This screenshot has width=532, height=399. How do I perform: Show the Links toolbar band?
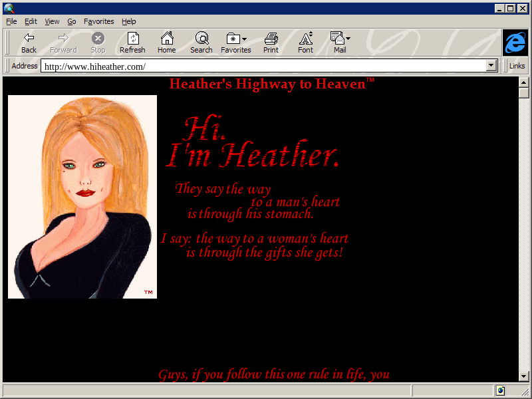click(517, 66)
